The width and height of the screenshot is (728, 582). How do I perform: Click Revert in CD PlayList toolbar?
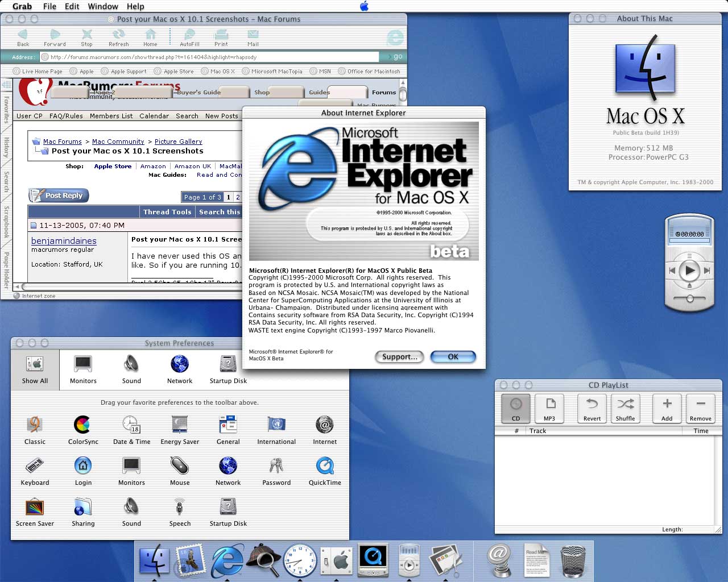pos(592,408)
